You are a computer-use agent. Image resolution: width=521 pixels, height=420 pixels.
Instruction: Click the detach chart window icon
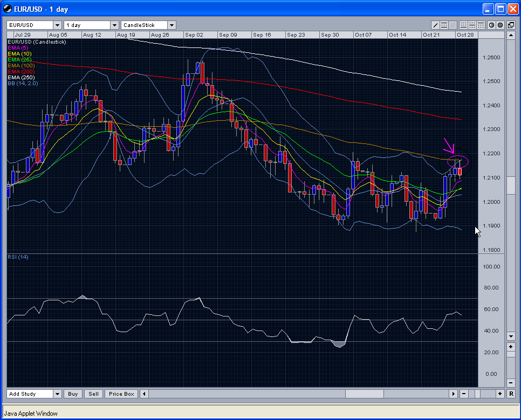(510, 25)
